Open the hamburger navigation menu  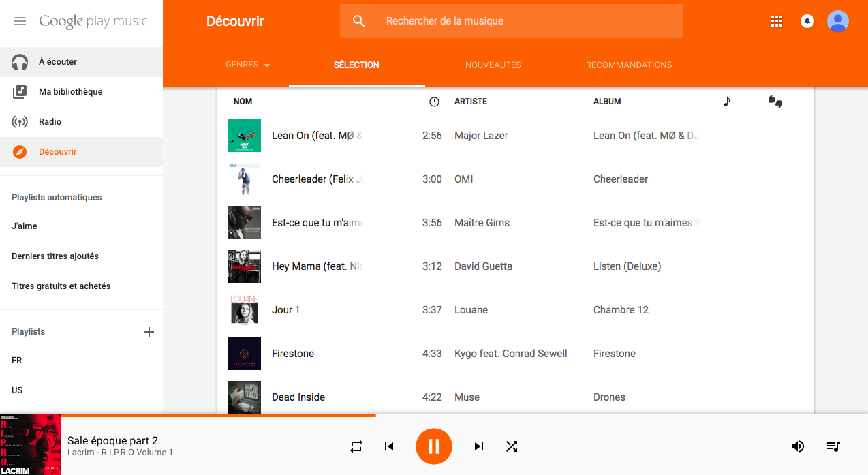click(x=20, y=21)
